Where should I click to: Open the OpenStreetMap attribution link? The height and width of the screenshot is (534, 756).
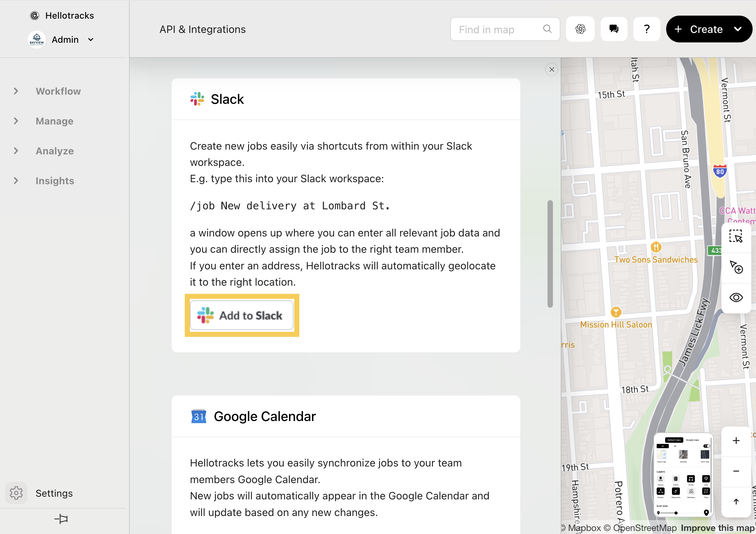[640, 528]
